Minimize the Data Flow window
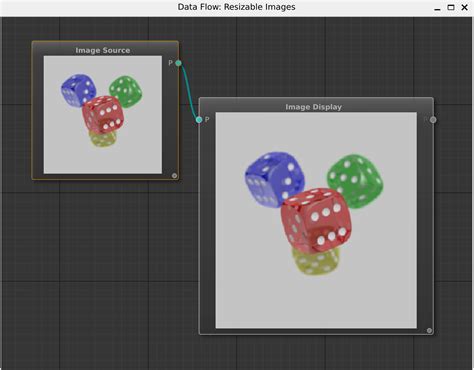Screen dimensions: 474x370 [437, 8]
